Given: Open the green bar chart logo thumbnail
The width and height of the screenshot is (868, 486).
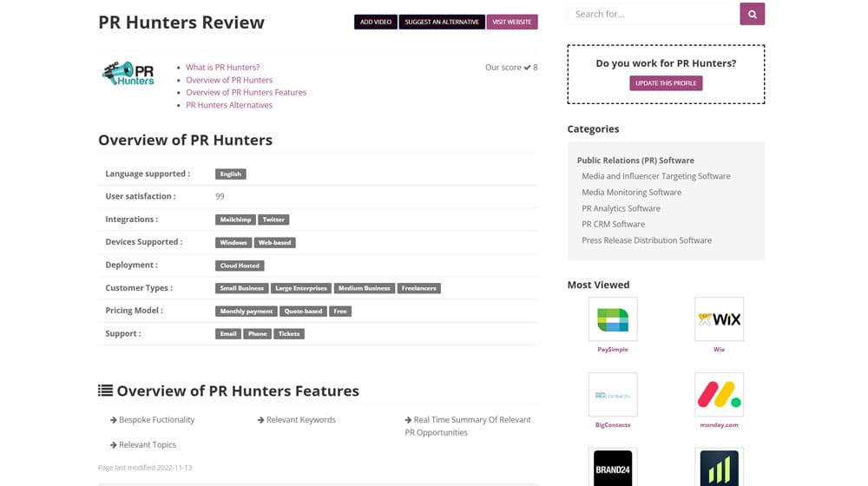Looking at the screenshot, I should [719, 468].
